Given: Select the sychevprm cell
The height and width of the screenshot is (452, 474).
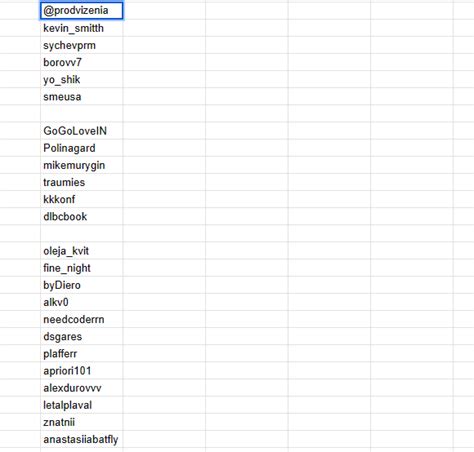Looking at the screenshot, I should 82,45.
